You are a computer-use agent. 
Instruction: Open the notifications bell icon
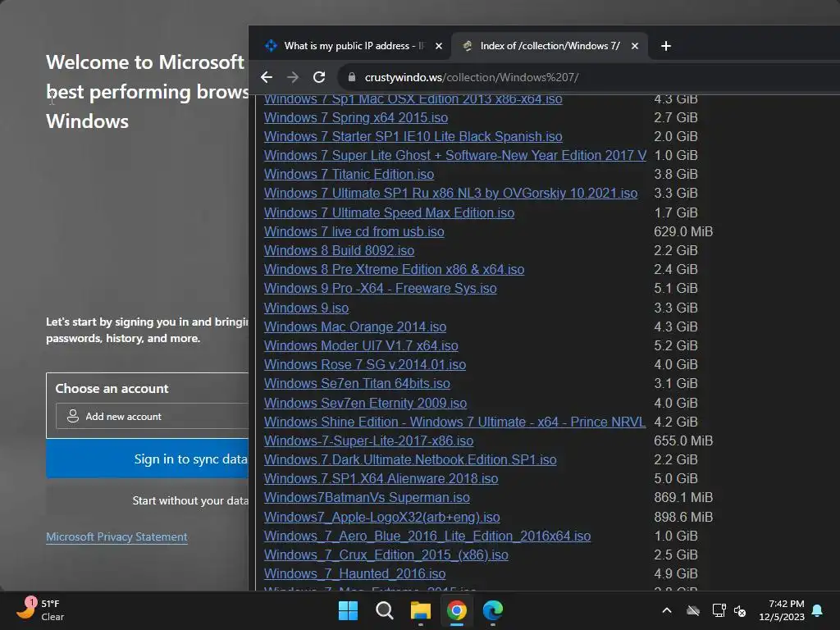[x=817, y=610]
